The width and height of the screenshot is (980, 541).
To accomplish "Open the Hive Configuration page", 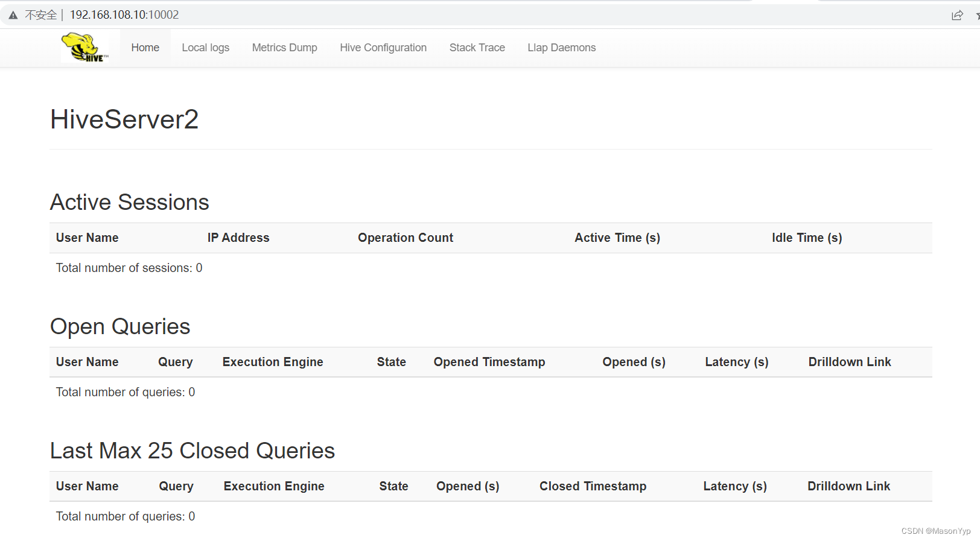I will click(383, 48).
